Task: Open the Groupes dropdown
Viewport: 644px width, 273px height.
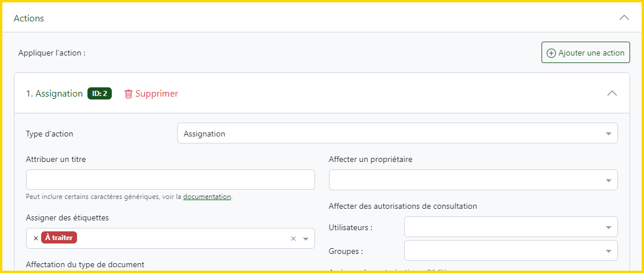Action: click(510, 251)
